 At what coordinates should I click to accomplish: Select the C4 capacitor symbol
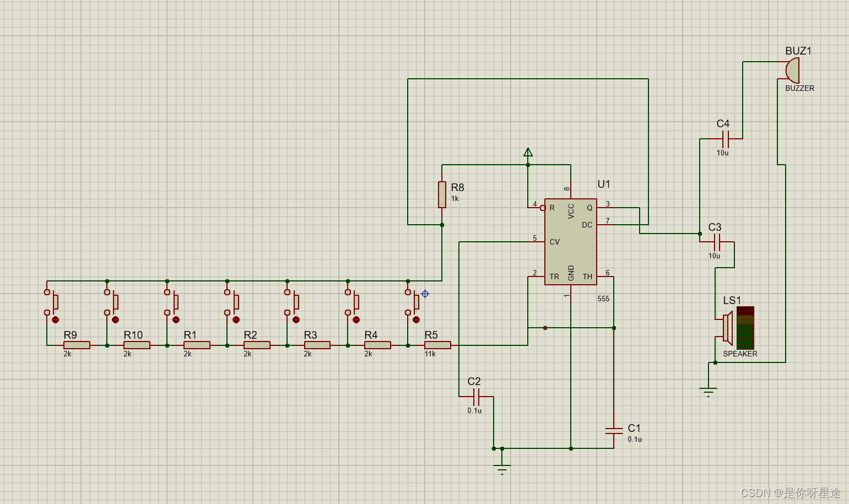coord(725,139)
